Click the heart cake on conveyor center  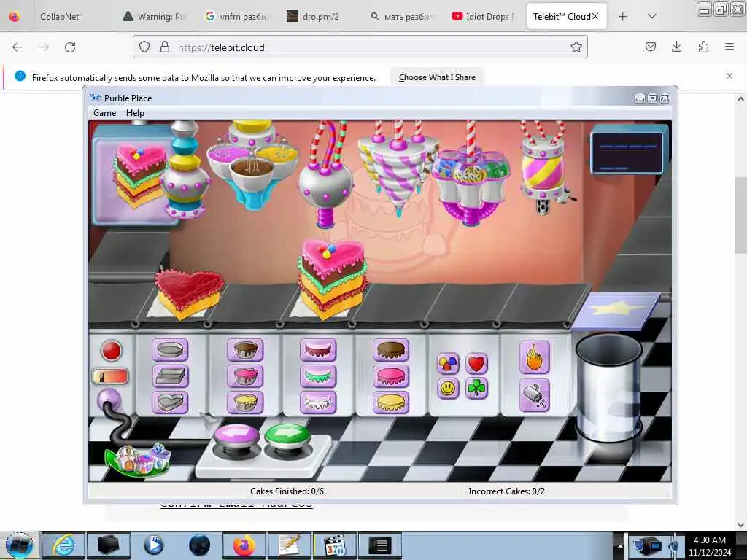click(x=332, y=279)
